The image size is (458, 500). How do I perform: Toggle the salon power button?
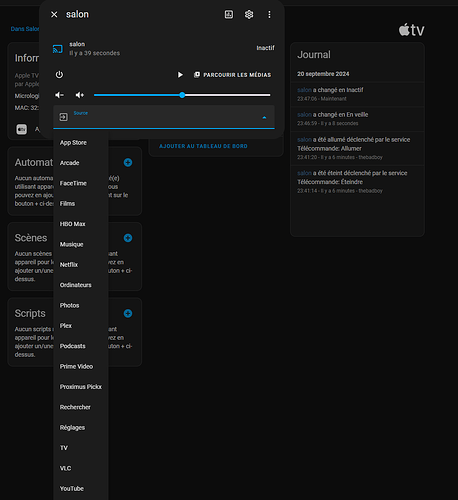coord(59,75)
